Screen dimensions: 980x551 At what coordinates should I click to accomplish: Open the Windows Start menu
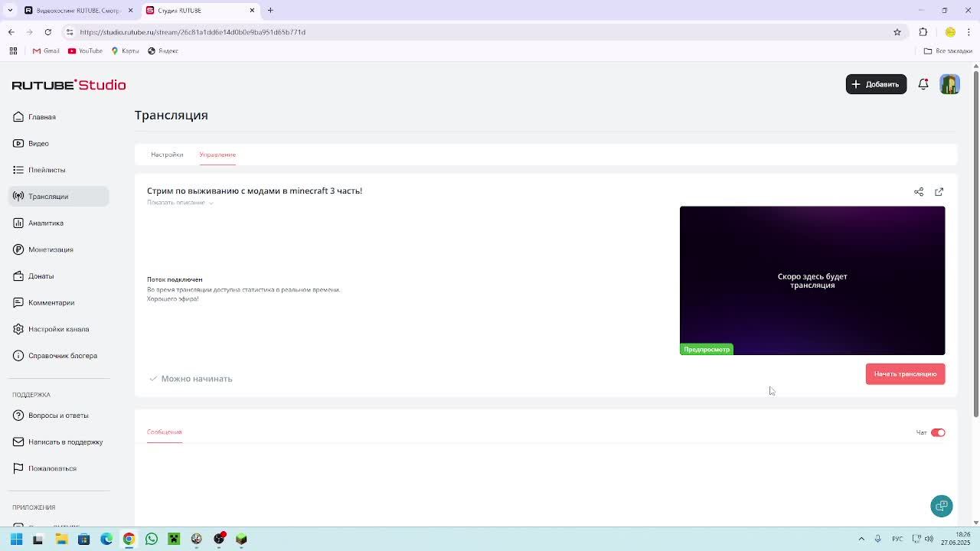point(16,539)
